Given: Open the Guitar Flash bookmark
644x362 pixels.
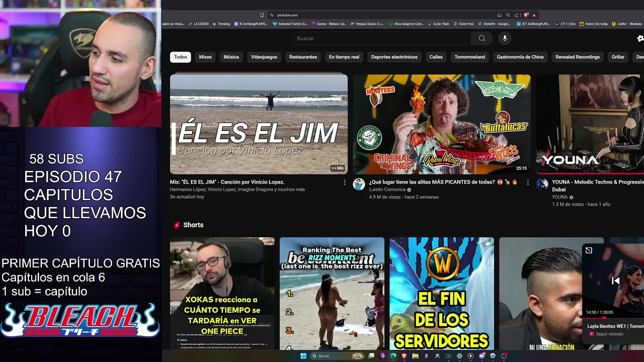Looking at the screenshot, I should [x=438, y=24].
